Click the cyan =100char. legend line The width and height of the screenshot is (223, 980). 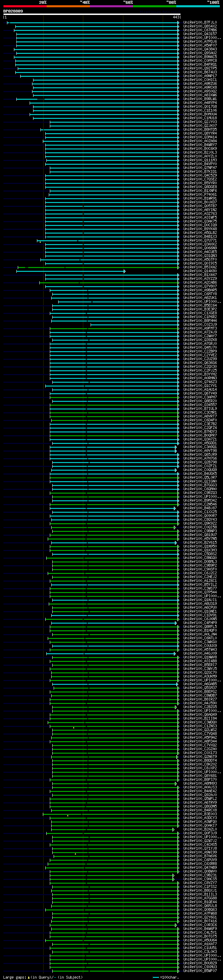156,977
